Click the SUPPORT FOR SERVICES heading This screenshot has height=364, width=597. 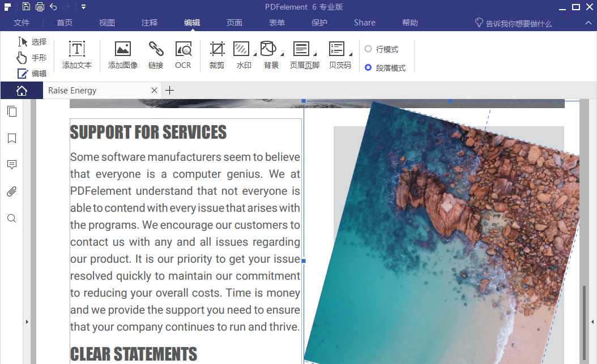148,132
